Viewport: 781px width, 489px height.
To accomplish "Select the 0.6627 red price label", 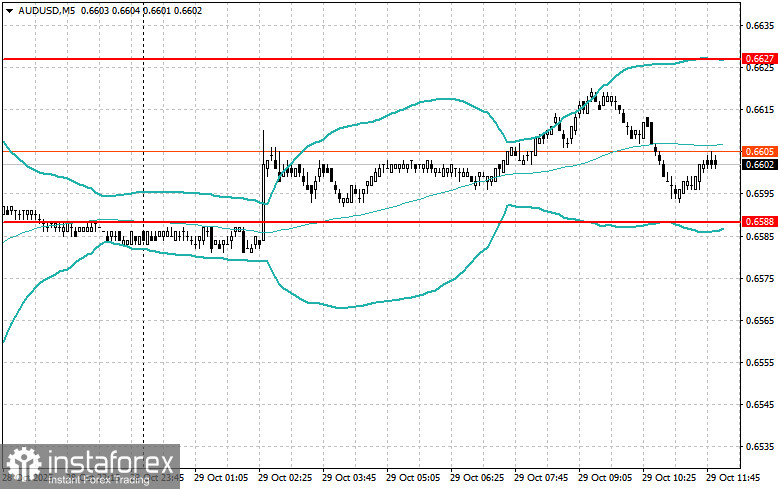I will click(x=760, y=59).
